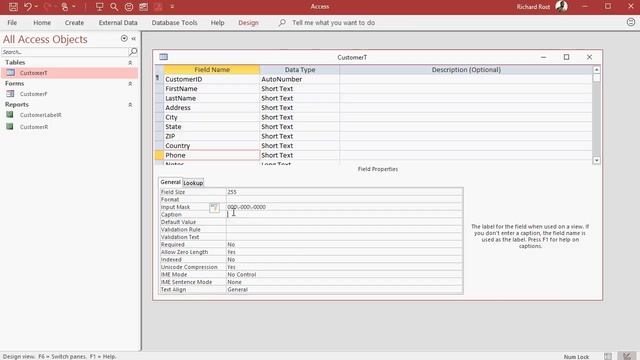Click the Richard Rost account avatar
Screen dimensions: 640x360
pos(562,7)
